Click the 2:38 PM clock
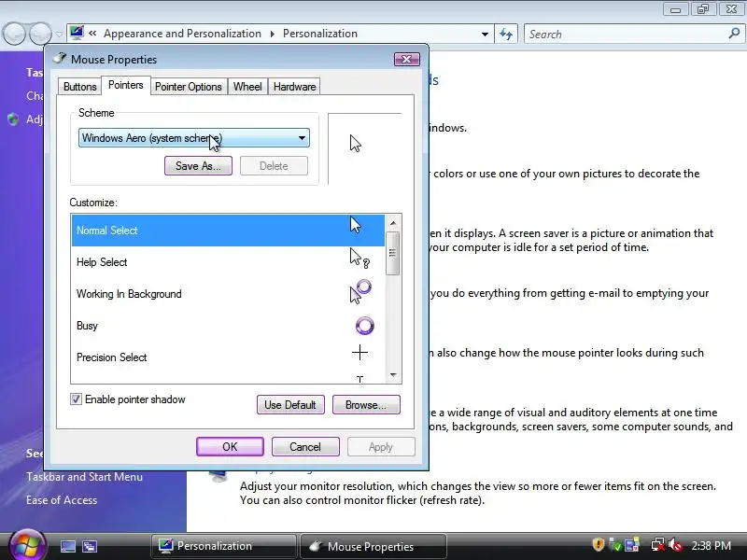 pos(711,546)
